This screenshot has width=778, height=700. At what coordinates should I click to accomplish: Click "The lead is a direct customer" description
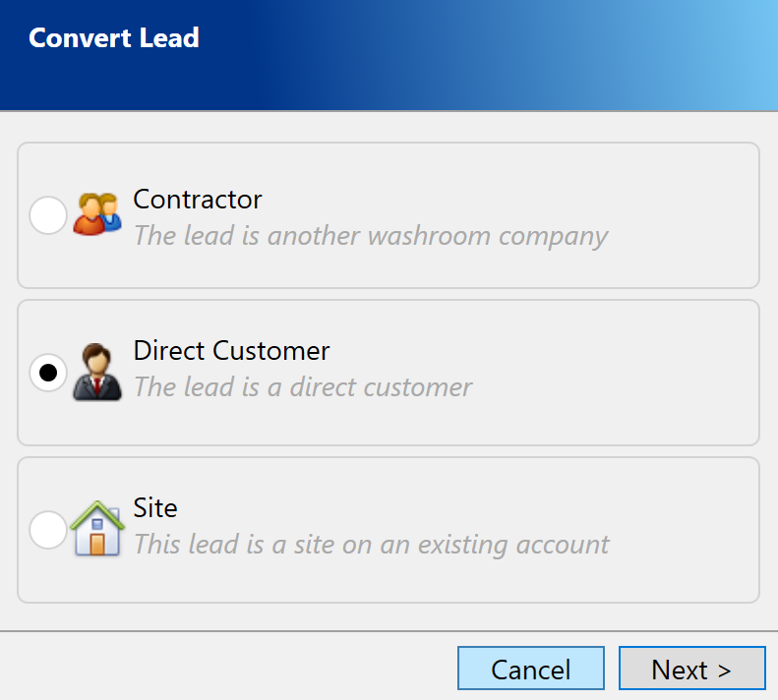click(303, 387)
